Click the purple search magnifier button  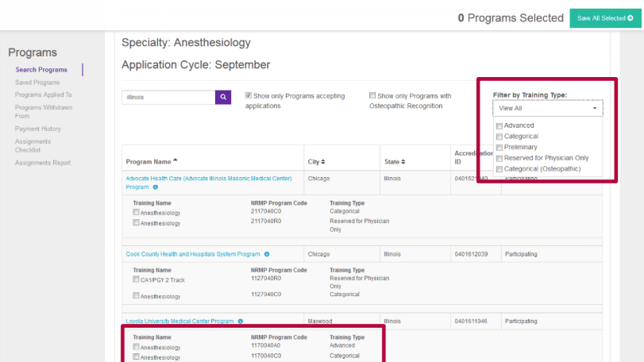click(x=223, y=98)
